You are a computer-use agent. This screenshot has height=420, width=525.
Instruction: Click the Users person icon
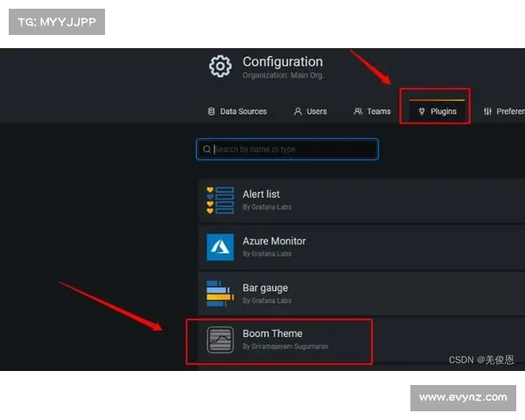pyautogui.click(x=297, y=111)
